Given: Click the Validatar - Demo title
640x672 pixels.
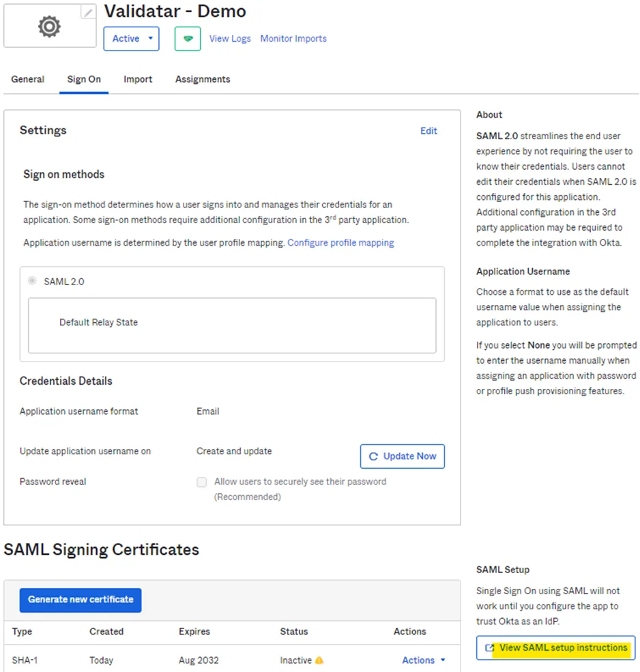Looking at the screenshot, I should point(175,11).
